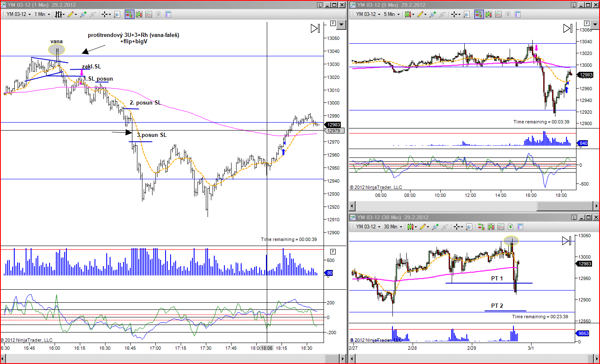Click the disabled zoom out icon in the 5 Min chart

tap(442, 14)
